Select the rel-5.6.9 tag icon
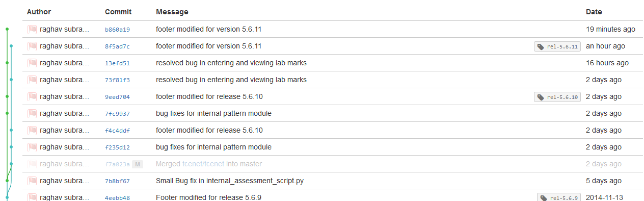 tap(544, 198)
